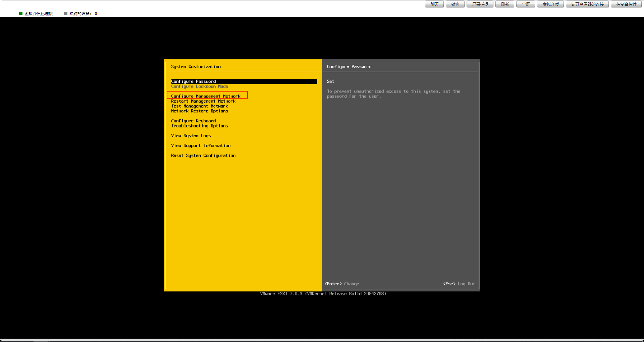Select Test Management Network
Screen dimensions: 644x342
[200, 106]
